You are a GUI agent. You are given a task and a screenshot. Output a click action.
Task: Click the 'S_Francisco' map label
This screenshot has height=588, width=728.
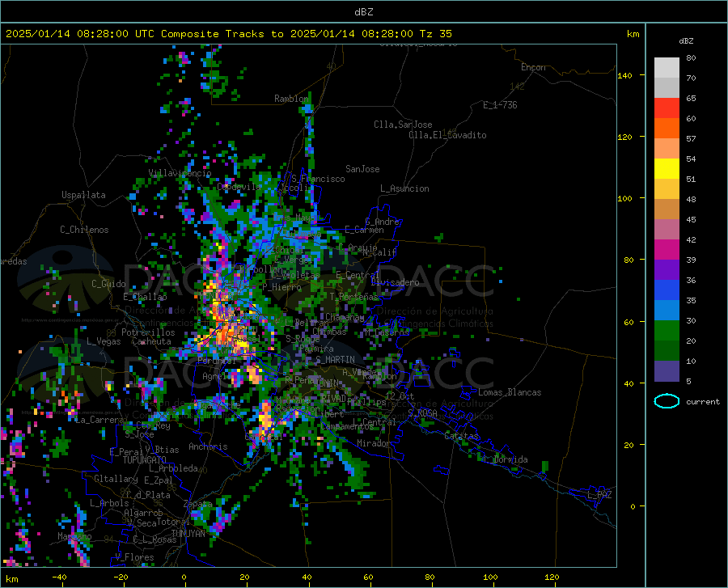318,179
